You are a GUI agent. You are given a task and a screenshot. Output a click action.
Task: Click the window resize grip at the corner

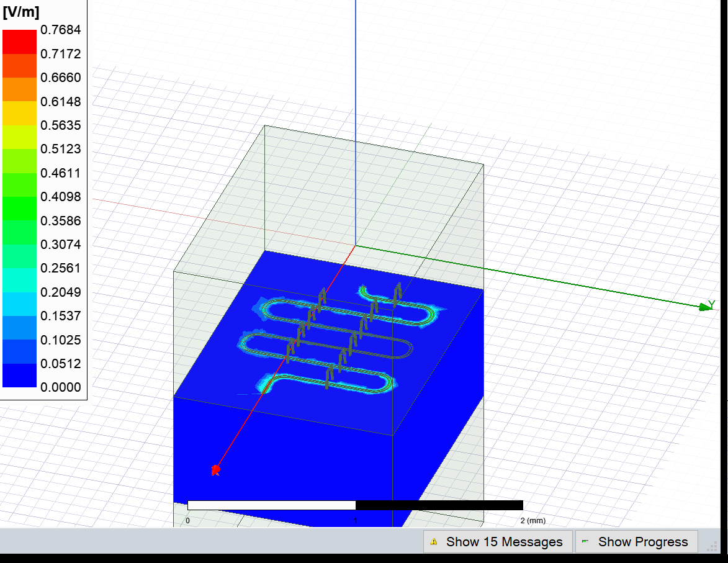pos(711,547)
